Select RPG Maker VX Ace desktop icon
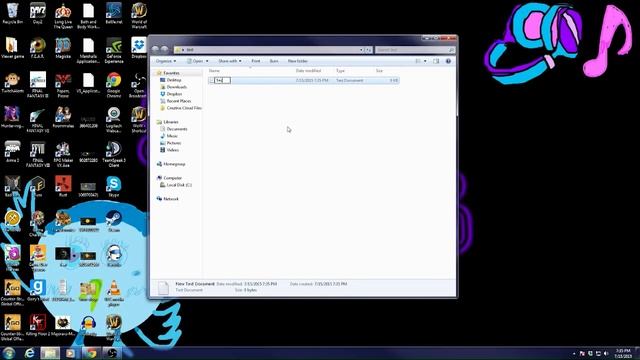Screen dimensions: 640x360 [63, 154]
